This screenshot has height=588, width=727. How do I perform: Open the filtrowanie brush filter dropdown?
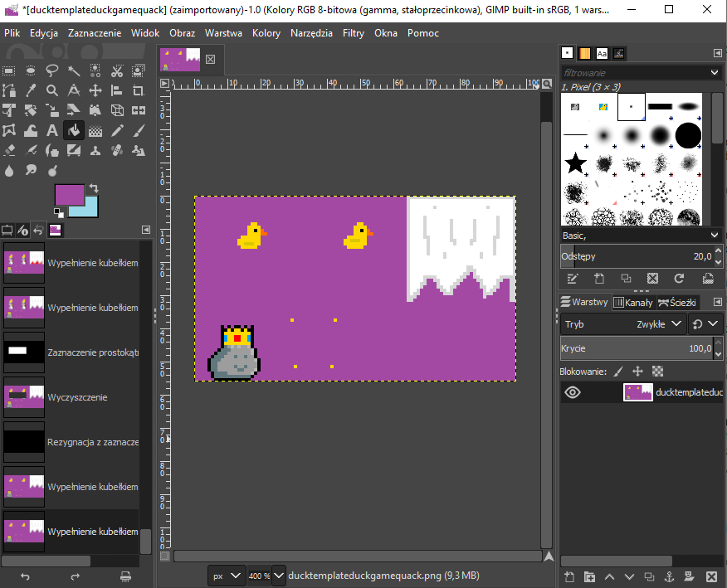tap(714, 73)
